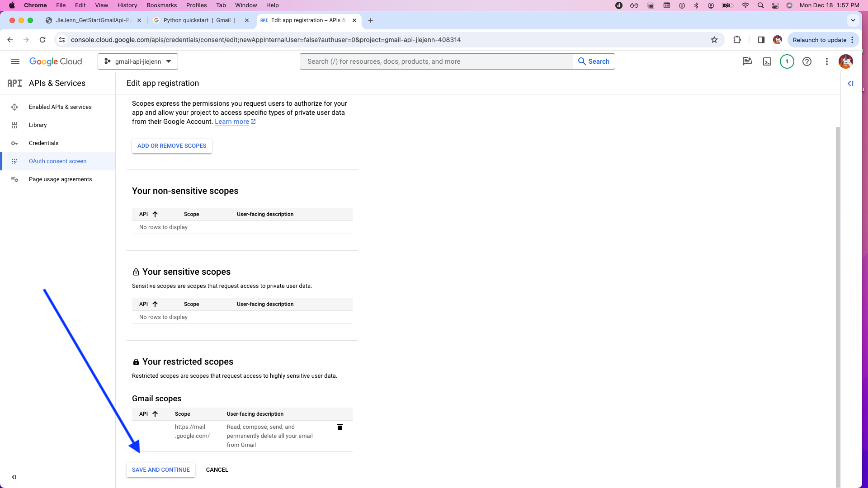Go back to the previous page

[10, 40]
